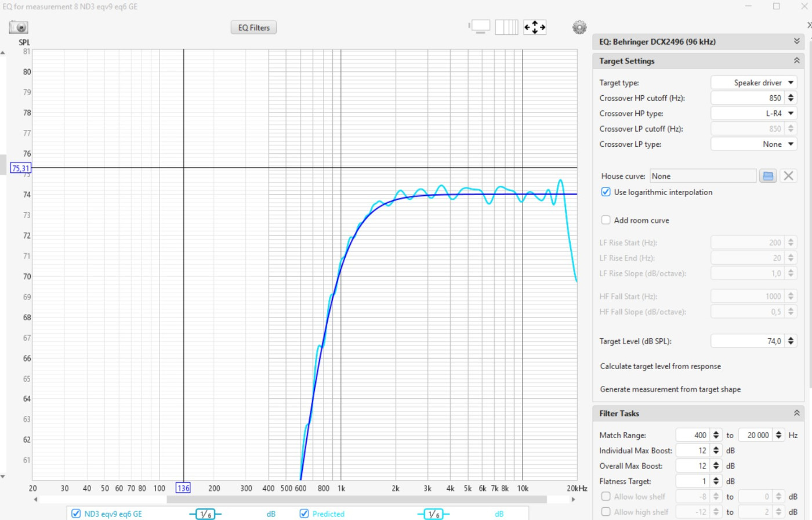Clear the house curve with X icon
The height and width of the screenshot is (520, 812).
point(788,176)
